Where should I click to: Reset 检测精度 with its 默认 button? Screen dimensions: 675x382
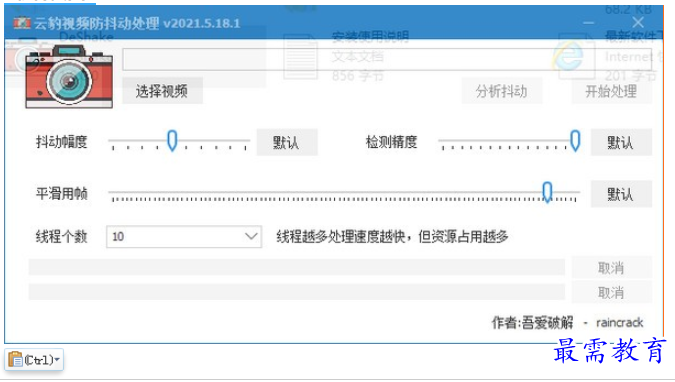click(x=621, y=142)
